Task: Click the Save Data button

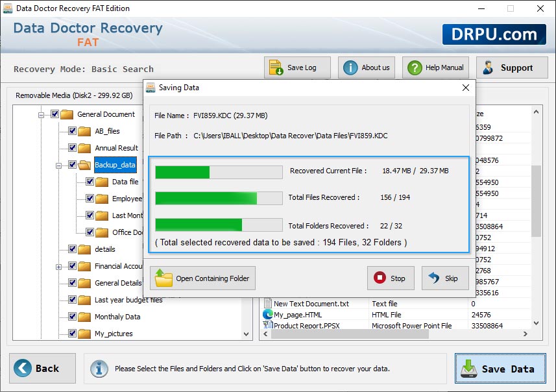Action: click(500, 368)
